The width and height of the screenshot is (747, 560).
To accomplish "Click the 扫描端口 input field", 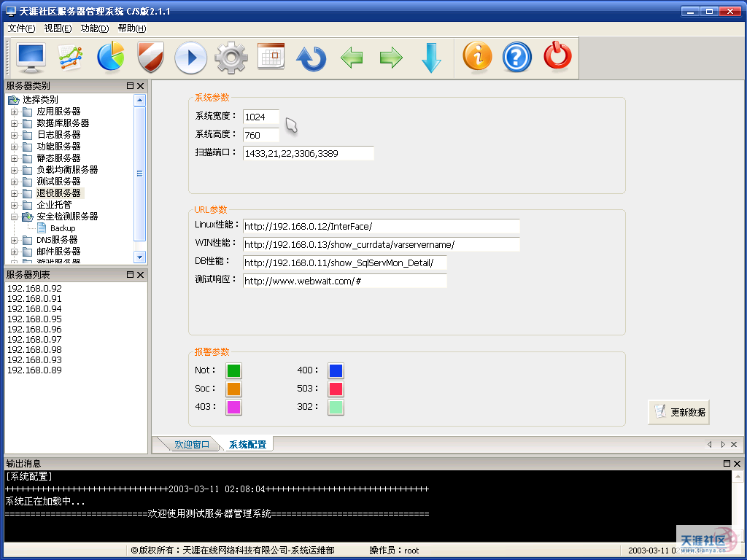I will click(x=308, y=153).
